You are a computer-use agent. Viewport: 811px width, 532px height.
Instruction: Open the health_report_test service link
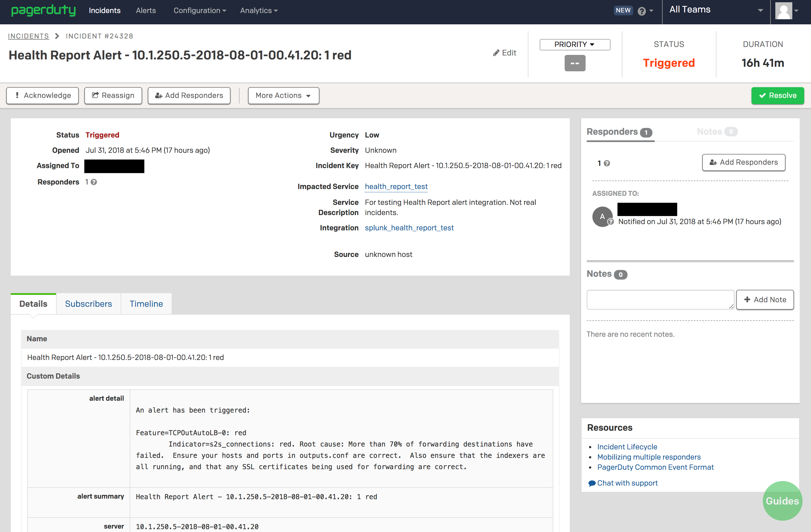click(396, 186)
